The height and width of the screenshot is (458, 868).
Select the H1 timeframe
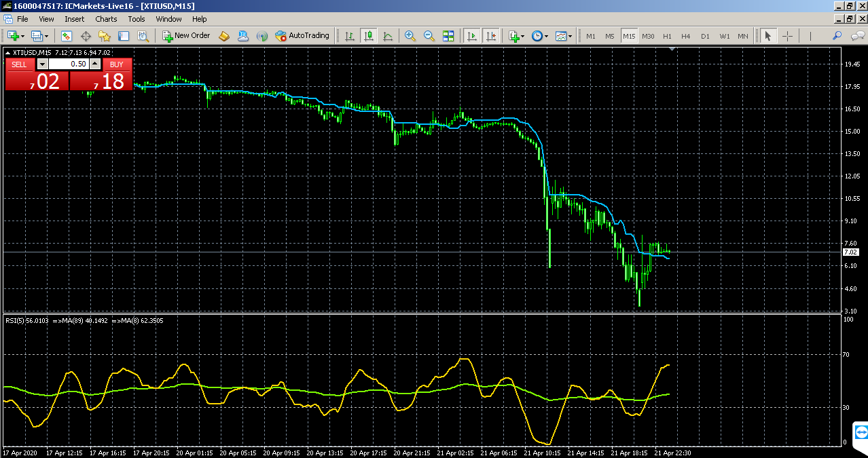(x=667, y=36)
